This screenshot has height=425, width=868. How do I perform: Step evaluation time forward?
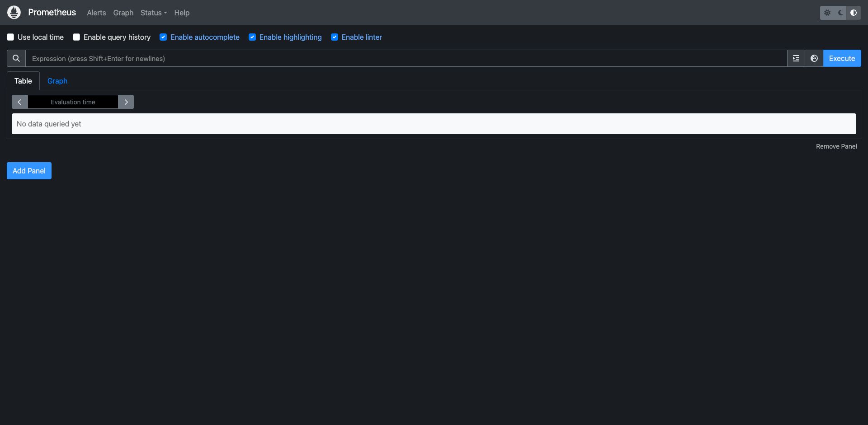126,102
